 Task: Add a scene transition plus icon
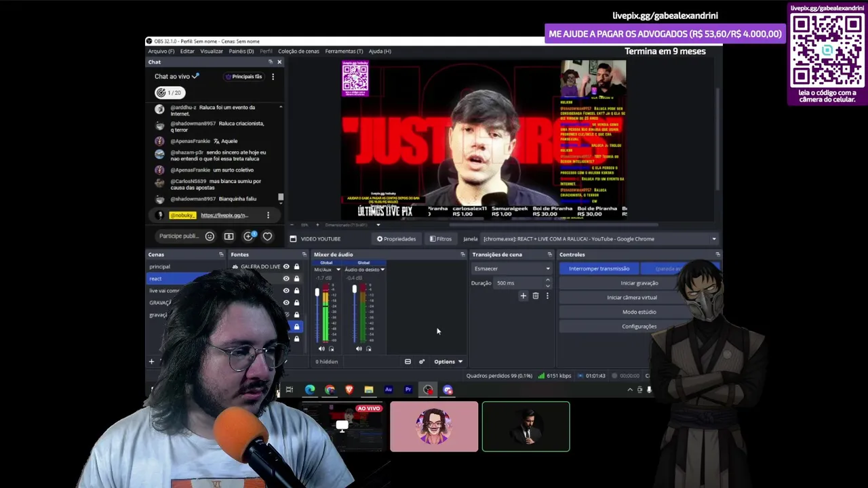tap(523, 296)
